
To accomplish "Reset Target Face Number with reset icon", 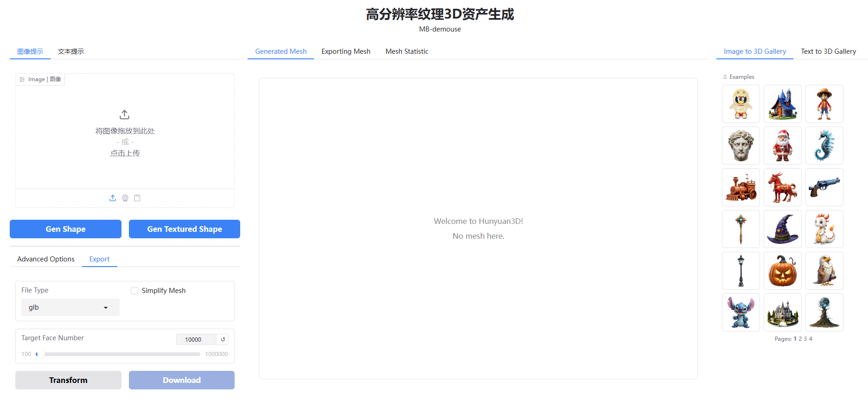I will pyautogui.click(x=223, y=339).
